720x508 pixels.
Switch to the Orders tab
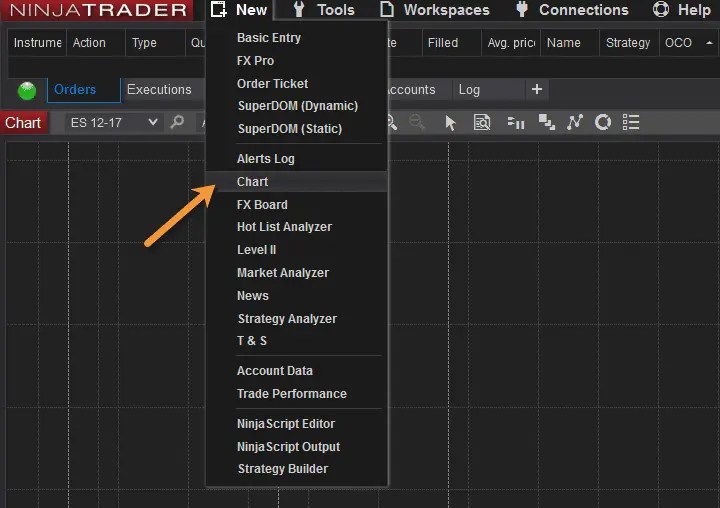[x=84, y=90]
